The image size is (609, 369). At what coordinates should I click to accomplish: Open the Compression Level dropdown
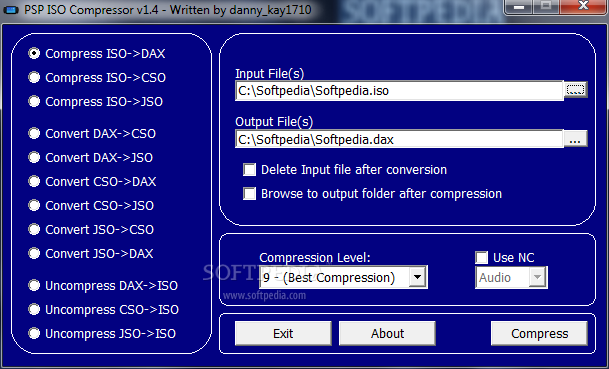pyautogui.click(x=343, y=277)
